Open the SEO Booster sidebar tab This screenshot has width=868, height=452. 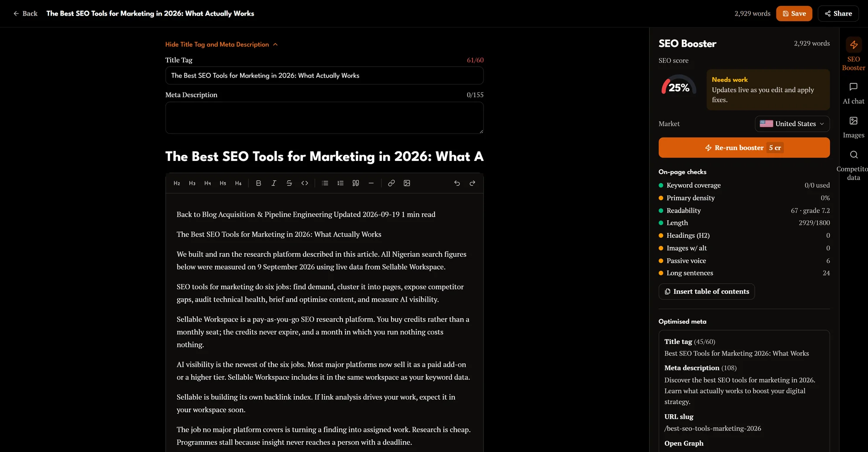click(853, 54)
